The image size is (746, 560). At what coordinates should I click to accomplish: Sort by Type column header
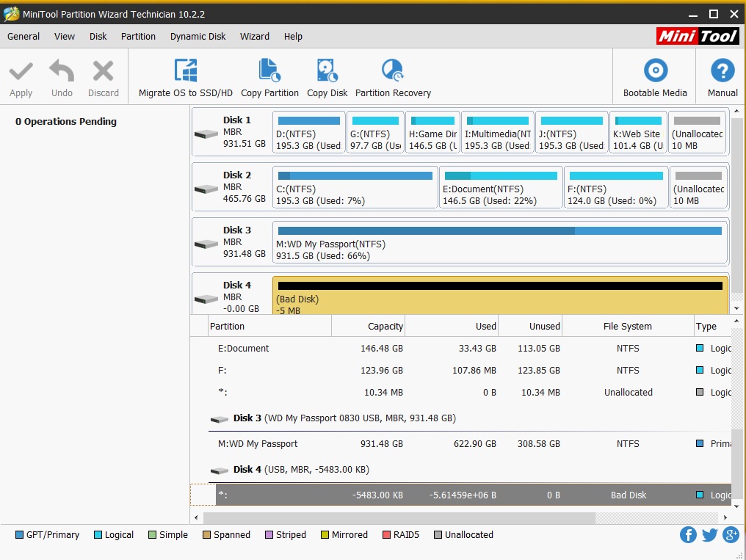(713, 326)
